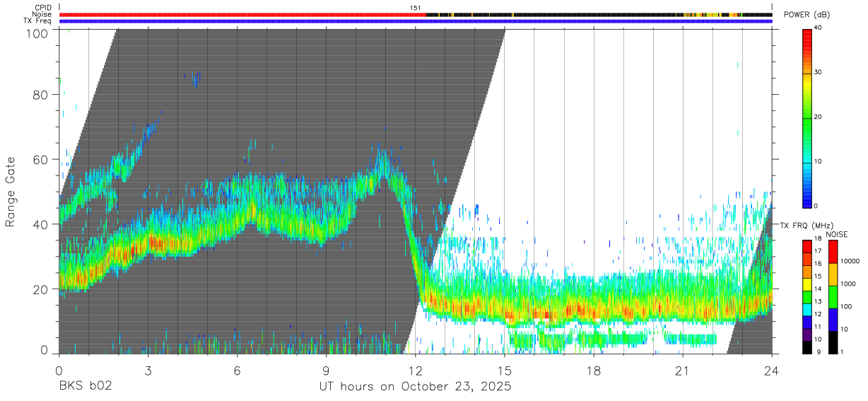The image size is (868, 401).
Task: Click the CPID value 151
Action: [x=416, y=8]
